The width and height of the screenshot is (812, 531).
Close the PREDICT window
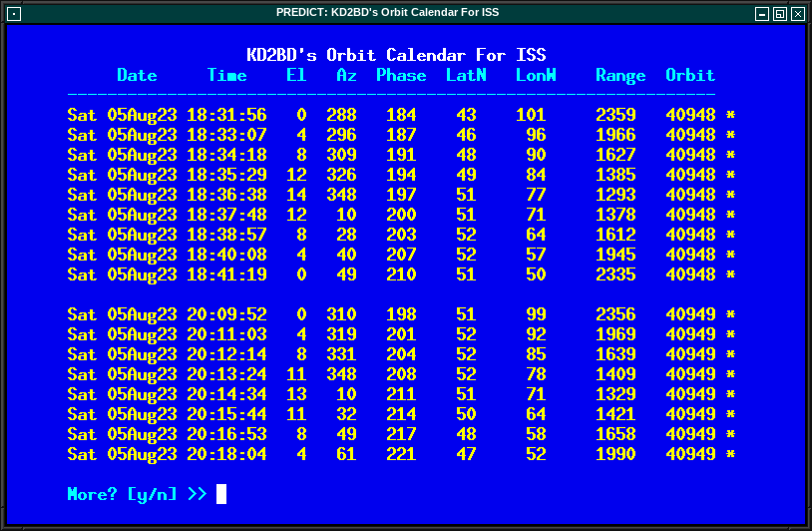point(797,13)
